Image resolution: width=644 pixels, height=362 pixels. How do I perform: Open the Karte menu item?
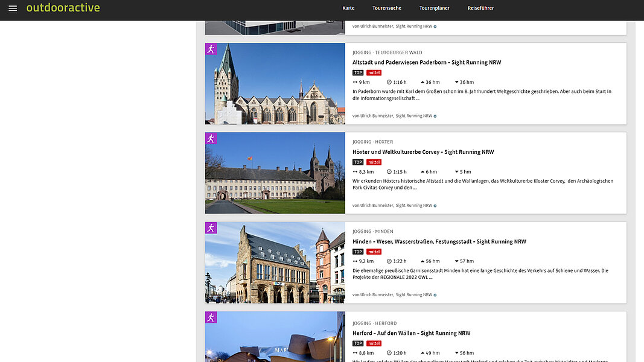(x=348, y=8)
